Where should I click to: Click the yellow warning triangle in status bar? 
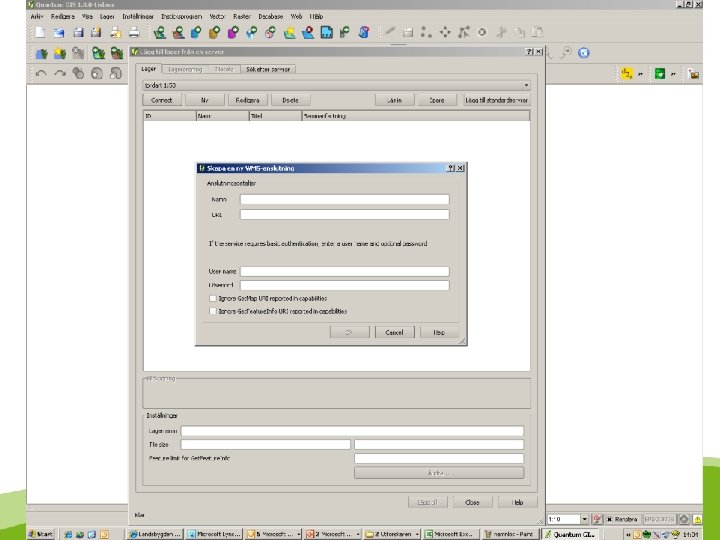698,519
